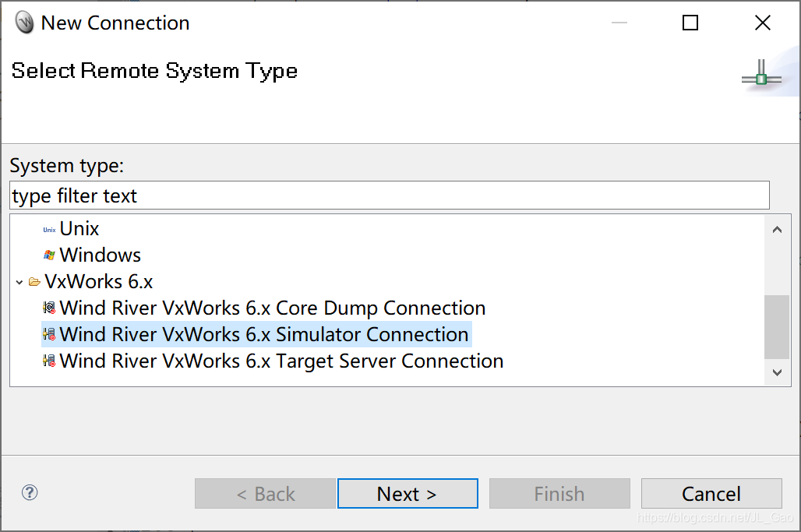The height and width of the screenshot is (532, 801).
Task: Click the system type list scrollbar thumb
Action: click(777, 327)
